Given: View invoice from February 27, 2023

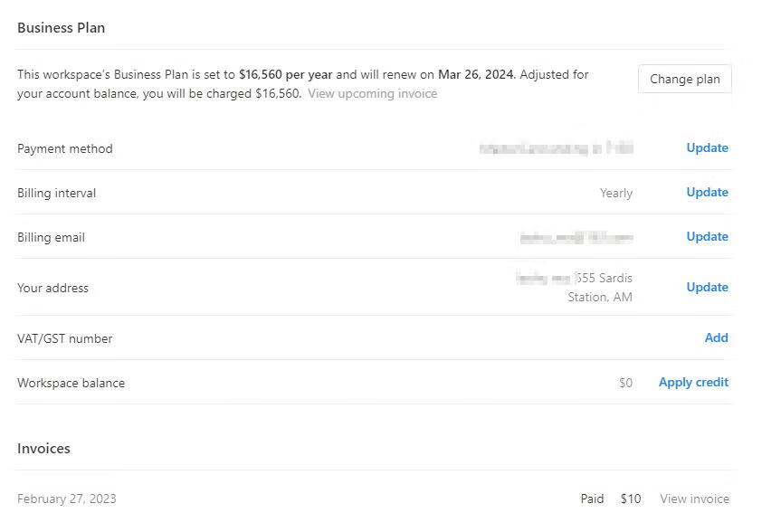Looking at the screenshot, I should point(694,499).
